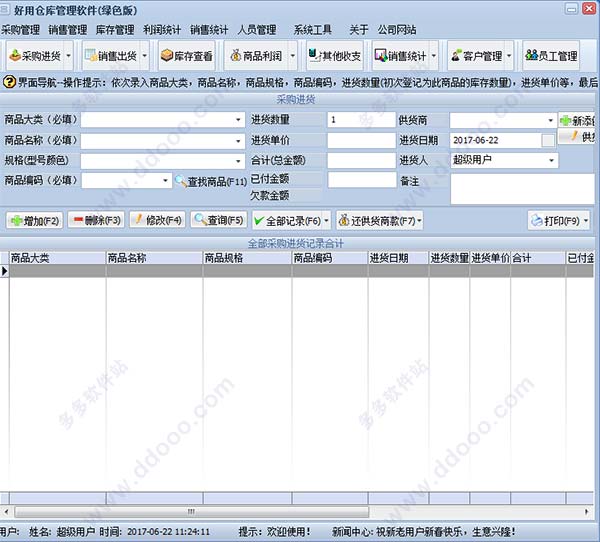The height and width of the screenshot is (542, 600).
Task: Open 销售统计 menu in menu bar
Action: 209,29
